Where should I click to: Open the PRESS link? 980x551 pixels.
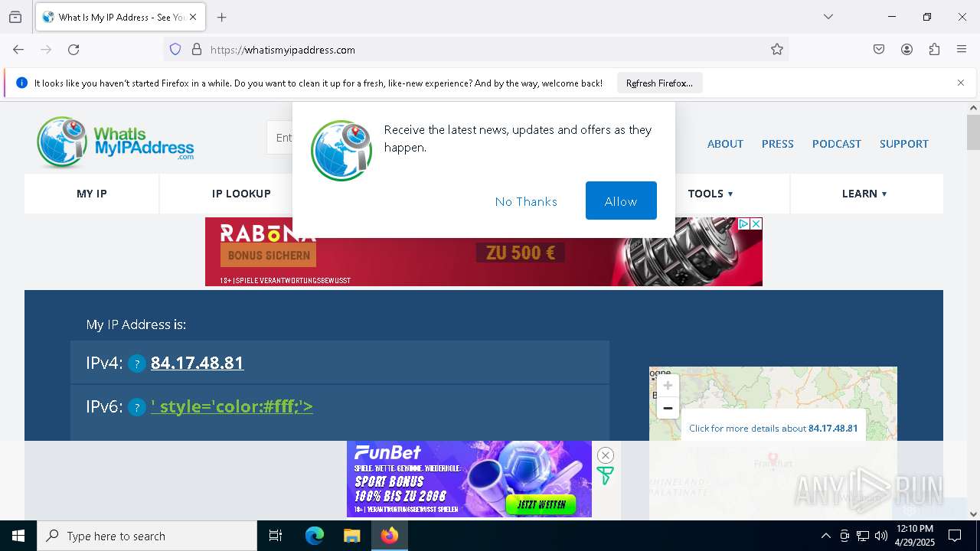point(777,144)
